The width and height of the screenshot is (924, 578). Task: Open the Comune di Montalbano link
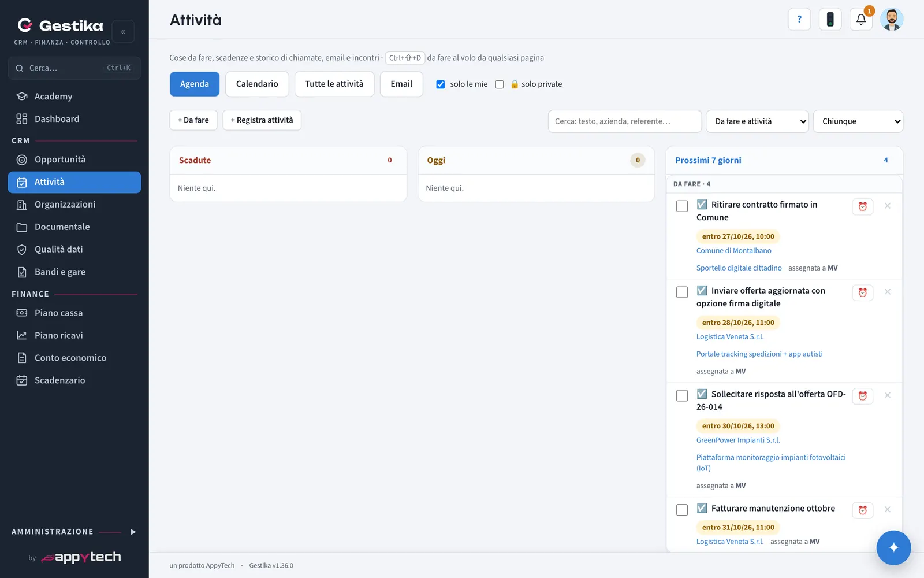(733, 251)
